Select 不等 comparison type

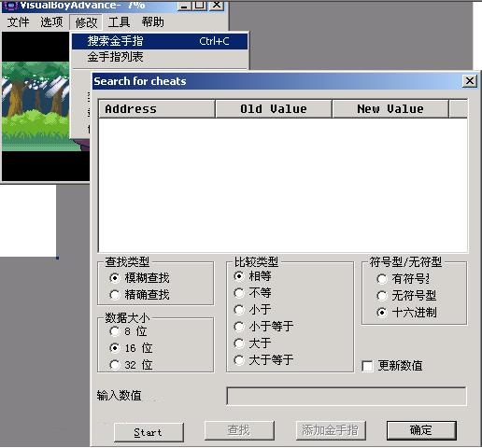click(x=252, y=293)
